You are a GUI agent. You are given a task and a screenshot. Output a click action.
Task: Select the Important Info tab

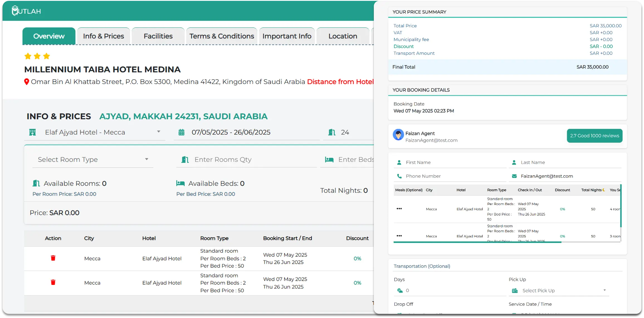click(x=287, y=36)
